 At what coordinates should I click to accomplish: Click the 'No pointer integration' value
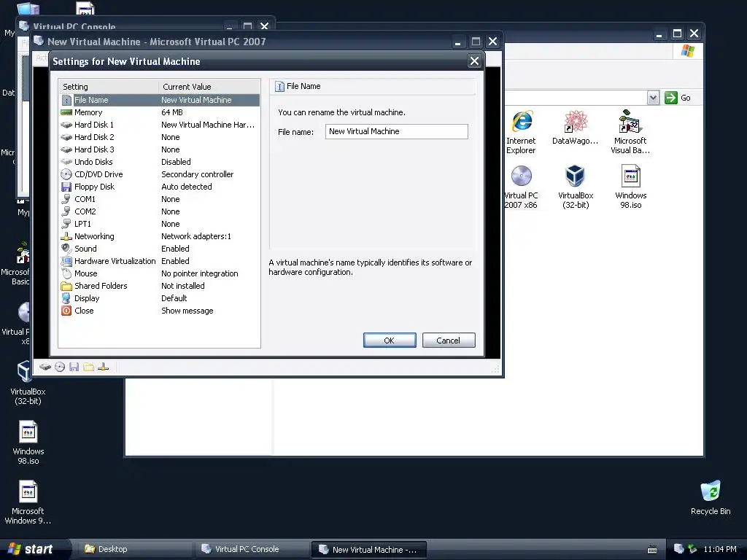200,273
